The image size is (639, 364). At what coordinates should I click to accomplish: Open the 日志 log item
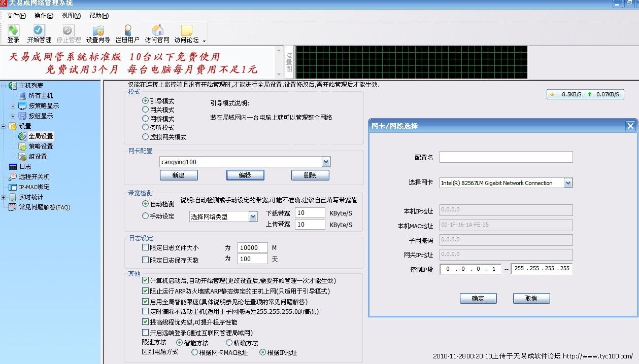(25, 167)
